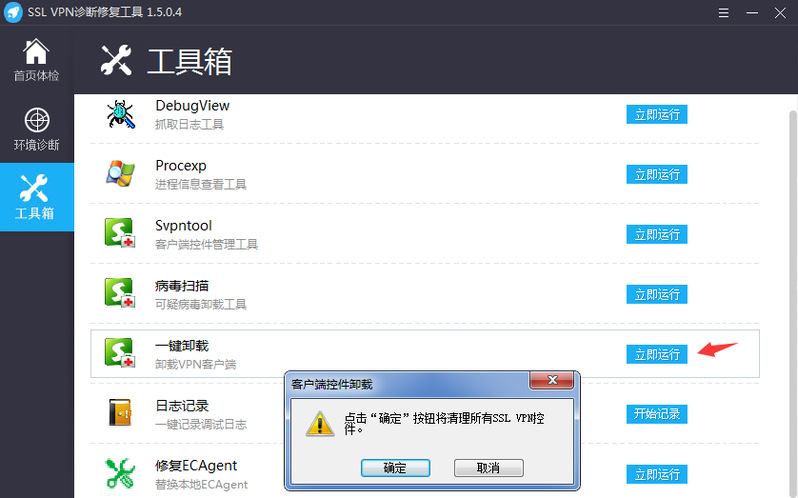798x498 pixels.
Task: Click 开始记录 button for 日志记录
Action: coord(657,414)
